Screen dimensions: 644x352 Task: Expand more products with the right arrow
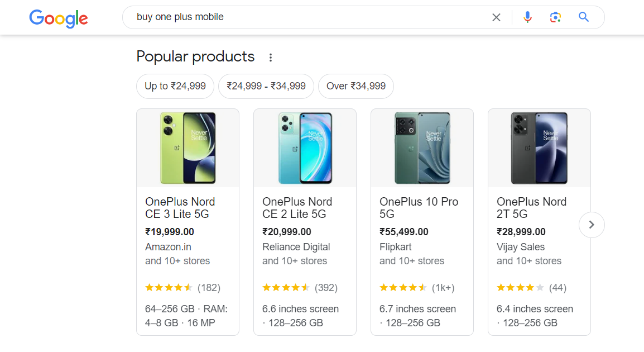click(591, 225)
